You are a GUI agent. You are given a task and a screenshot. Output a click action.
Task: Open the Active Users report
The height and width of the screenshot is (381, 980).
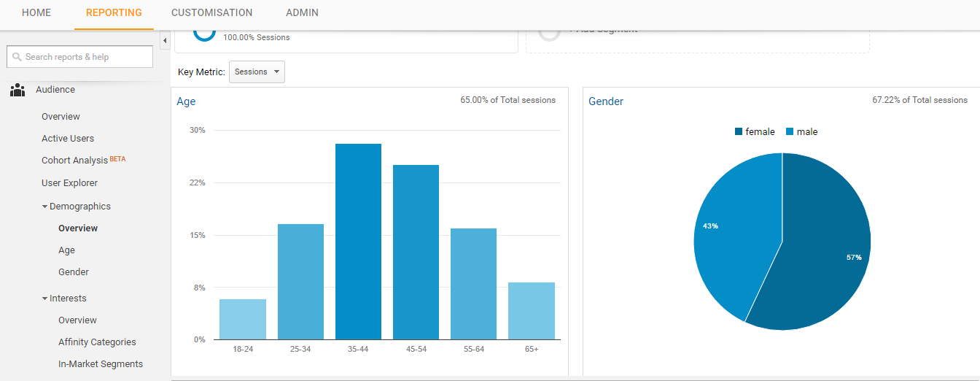point(68,139)
